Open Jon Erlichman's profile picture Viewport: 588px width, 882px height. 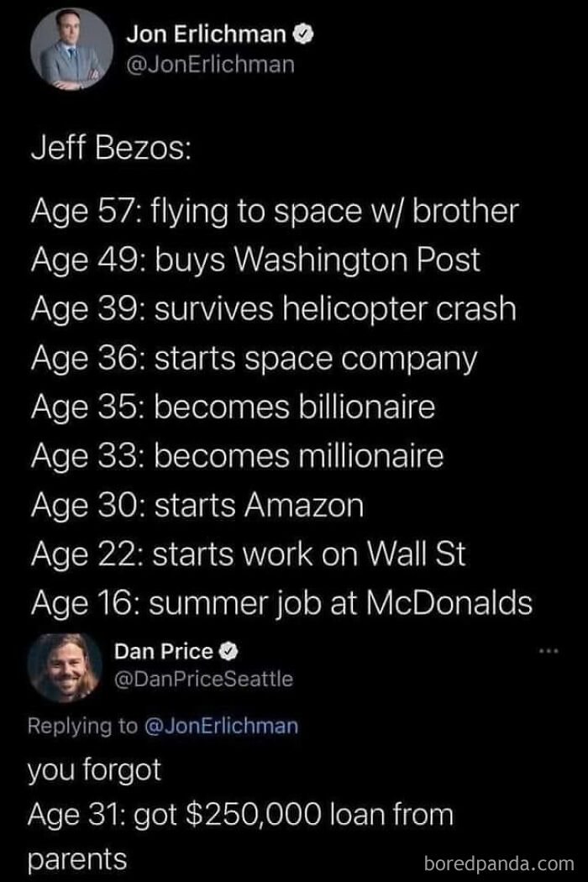coord(71,50)
